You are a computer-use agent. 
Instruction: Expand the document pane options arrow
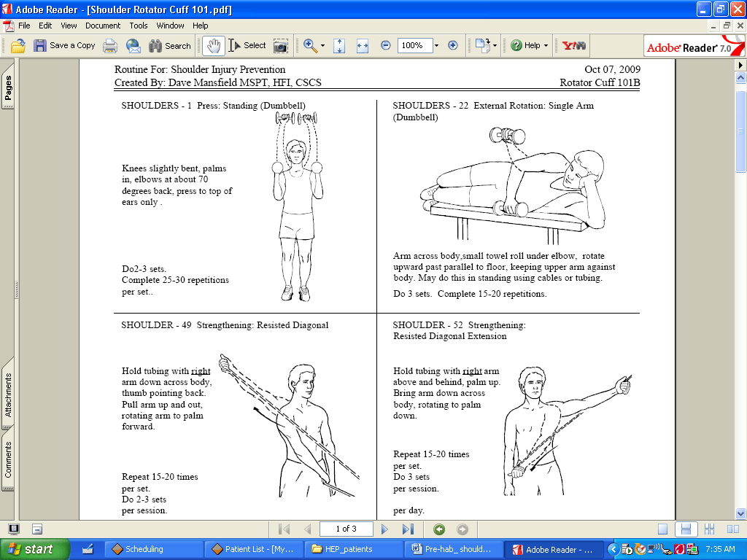[x=740, y=65]
